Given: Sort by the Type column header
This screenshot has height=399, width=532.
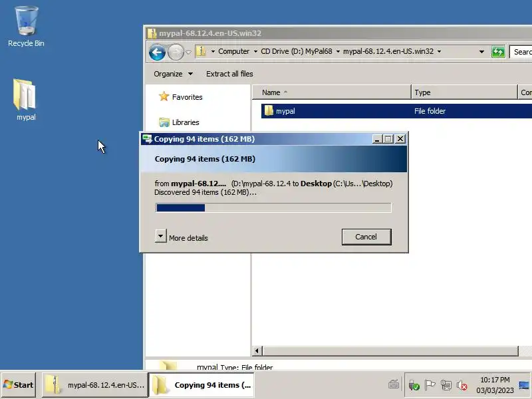Looking at the screenshot, I should pyautogui.click(x=464, y=92).
